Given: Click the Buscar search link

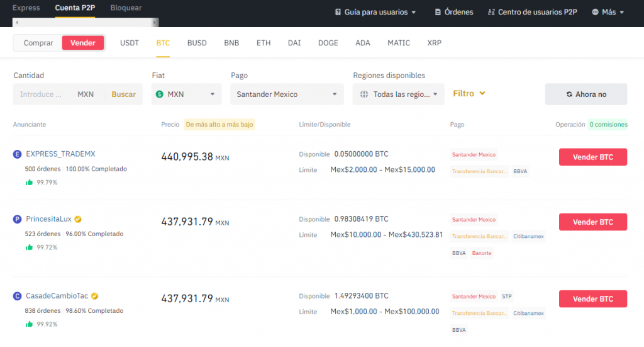Looking at the screenshot, I should [x=123, y=94].
